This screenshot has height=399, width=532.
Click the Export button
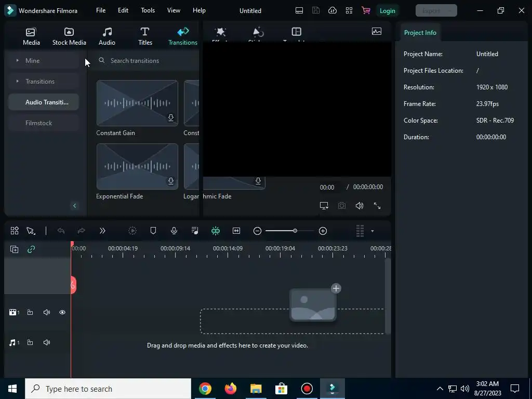click(x=436, y=10)
